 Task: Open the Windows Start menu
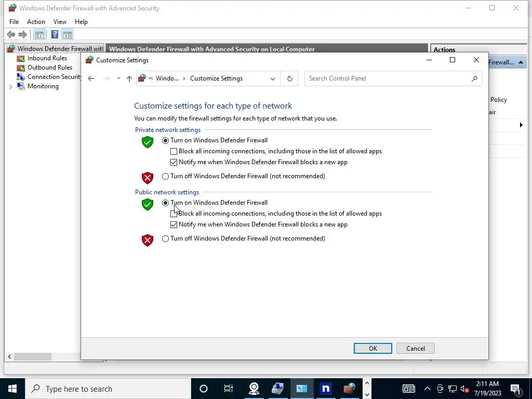pos(12,389)
